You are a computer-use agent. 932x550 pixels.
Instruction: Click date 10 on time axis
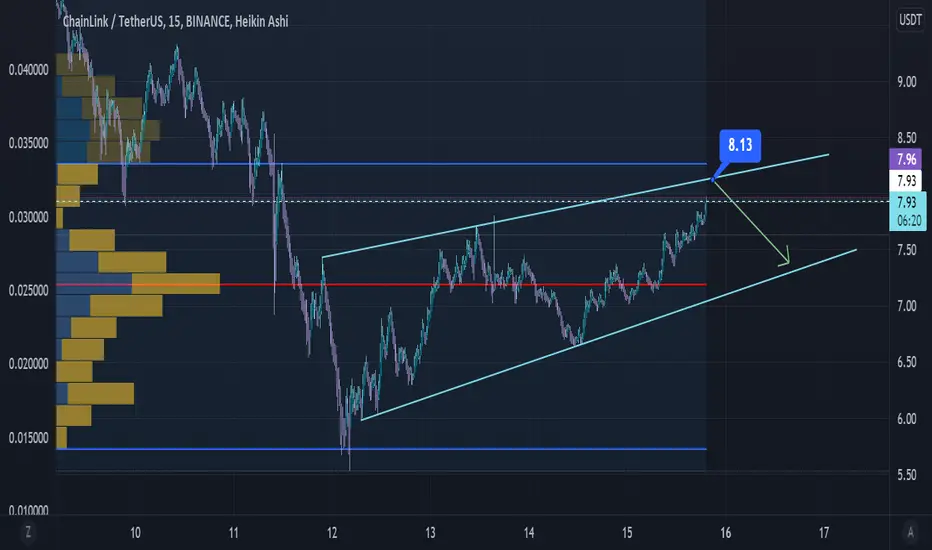click(136, 533)
